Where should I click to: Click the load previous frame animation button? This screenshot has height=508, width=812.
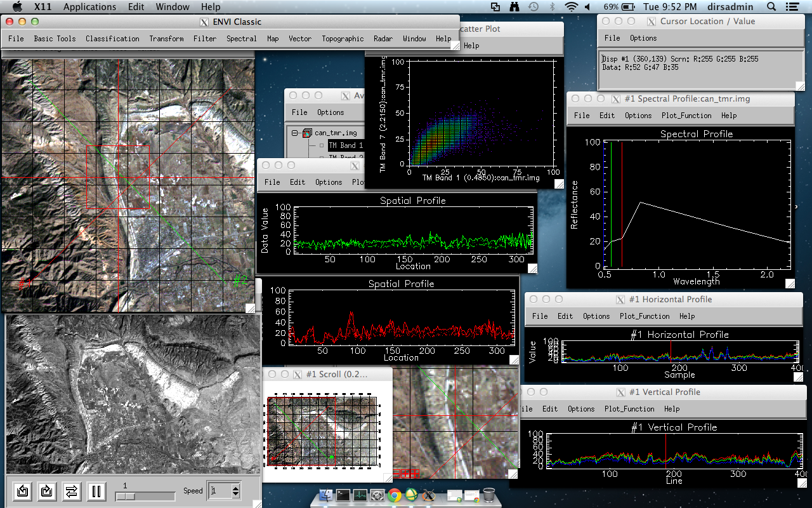click(23, 491)
